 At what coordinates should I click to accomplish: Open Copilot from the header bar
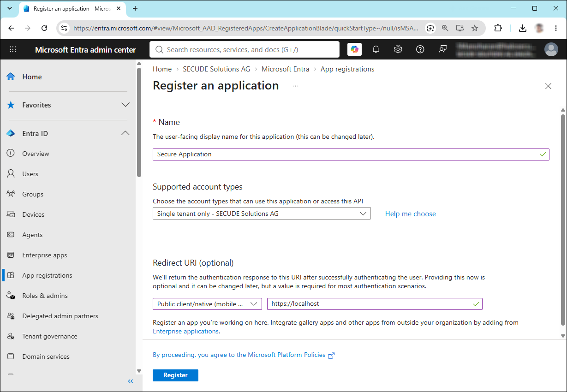354,49
